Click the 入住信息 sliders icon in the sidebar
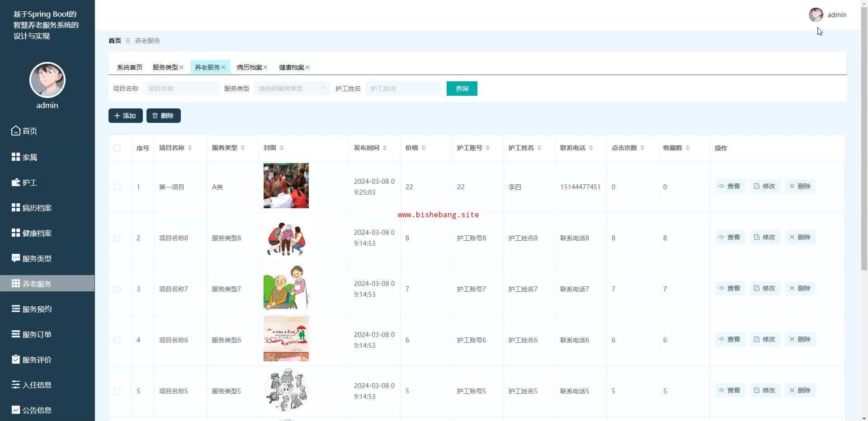The height and width of the screenshot is (421, 868). coord(16,384)
